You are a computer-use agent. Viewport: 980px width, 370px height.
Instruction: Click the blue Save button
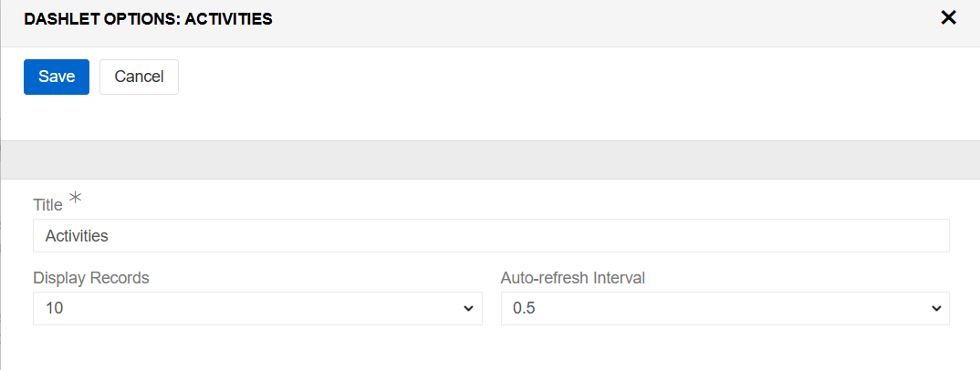click(x=57, y=77)
